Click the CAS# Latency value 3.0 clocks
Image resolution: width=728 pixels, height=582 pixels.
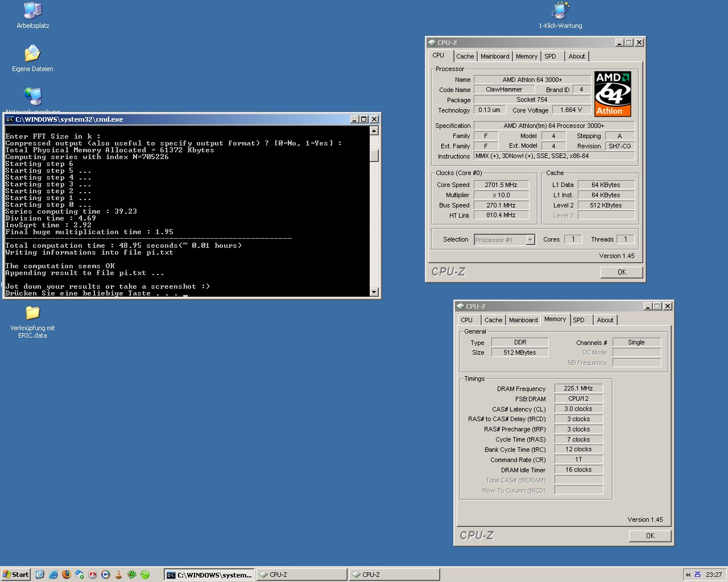pyautogui.click(x=578, y=409)
